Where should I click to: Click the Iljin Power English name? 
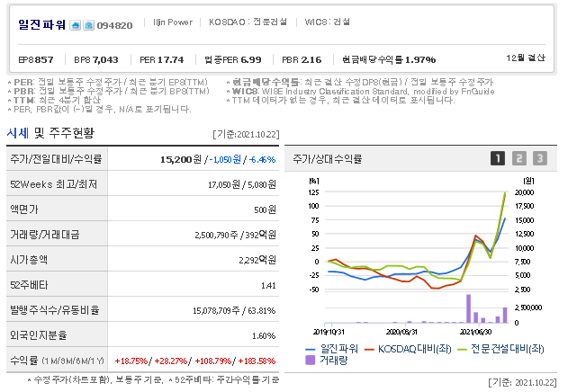point(173,22)
